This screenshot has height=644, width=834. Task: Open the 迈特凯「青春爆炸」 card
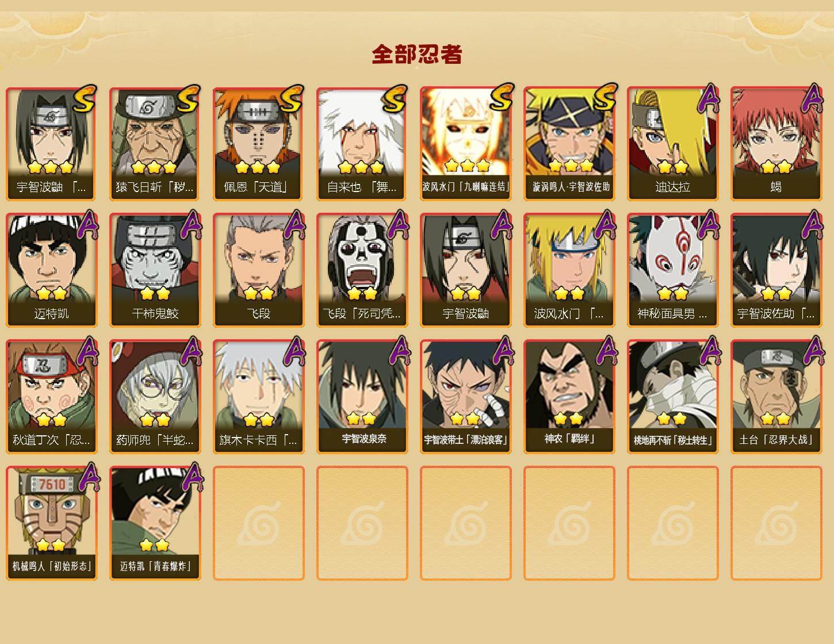point(155,523)
